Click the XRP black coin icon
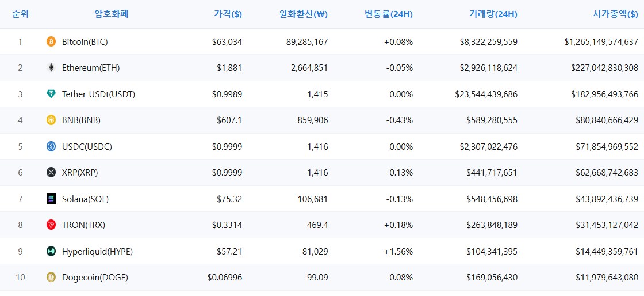 (x=51, y=173)
